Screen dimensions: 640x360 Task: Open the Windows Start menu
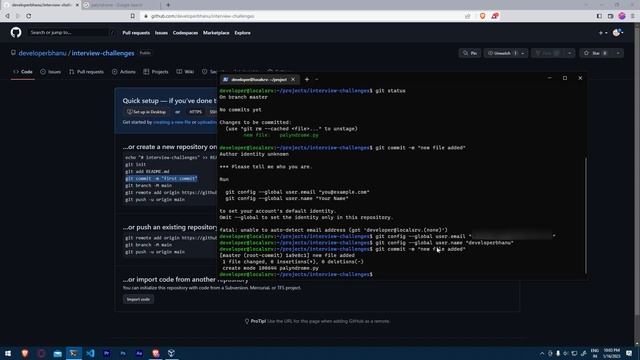tap(8, 353)
